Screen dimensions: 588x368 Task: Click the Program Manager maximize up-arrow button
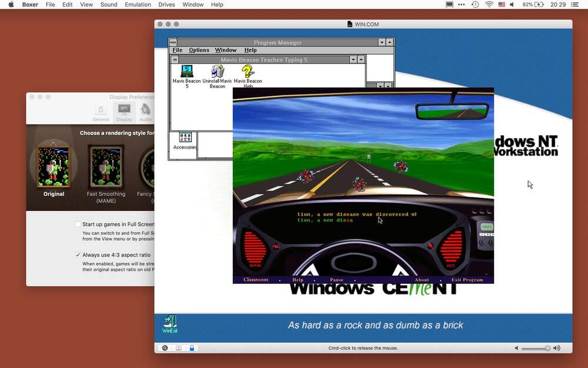390,42
